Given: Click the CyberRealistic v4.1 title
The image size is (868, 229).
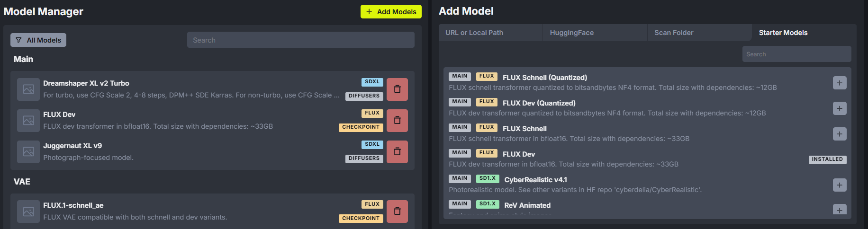Looking at the screenshot, I should coord(536,180).
